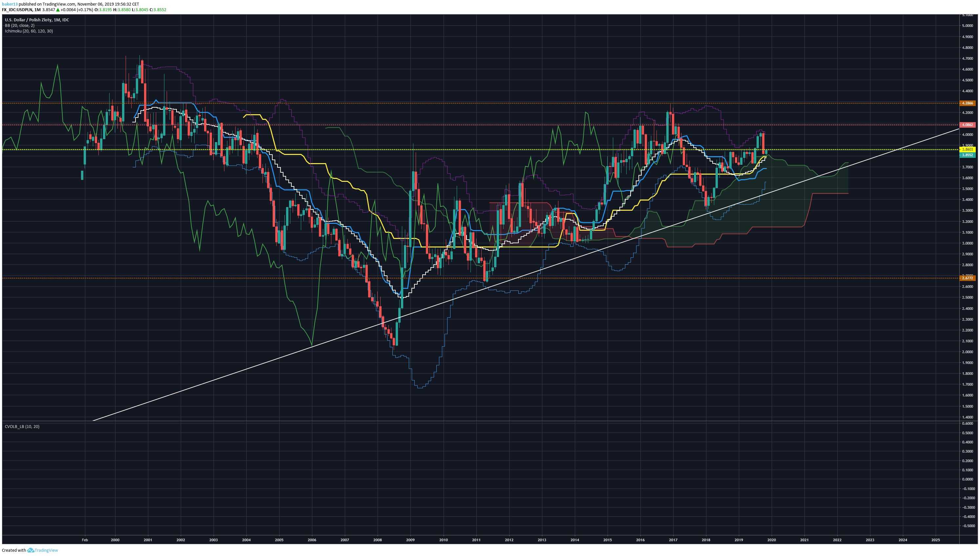Select the 'U.S. Dollar / Polish Zloty, 1M, IDC' title
Screen dimensions: 980x556
(x=37, y=20)
